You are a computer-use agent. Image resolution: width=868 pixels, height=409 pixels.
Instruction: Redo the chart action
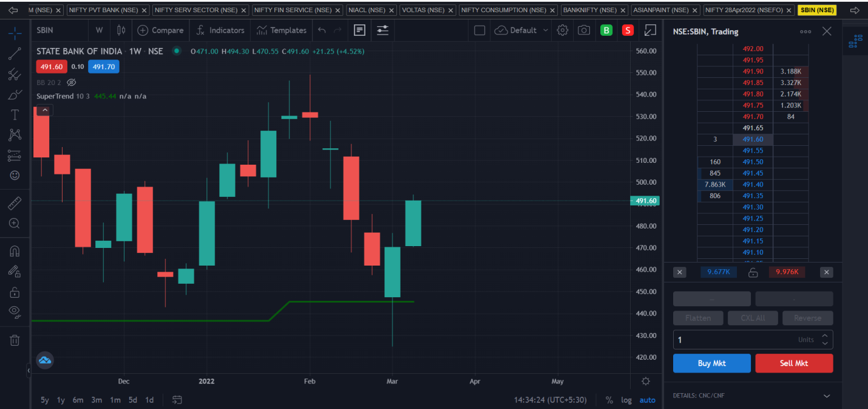pos(337,30)
